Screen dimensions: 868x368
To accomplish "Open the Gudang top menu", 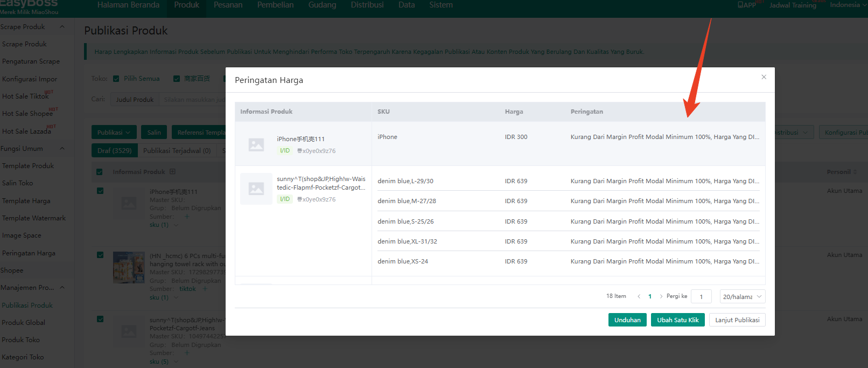I will (322, 5).
